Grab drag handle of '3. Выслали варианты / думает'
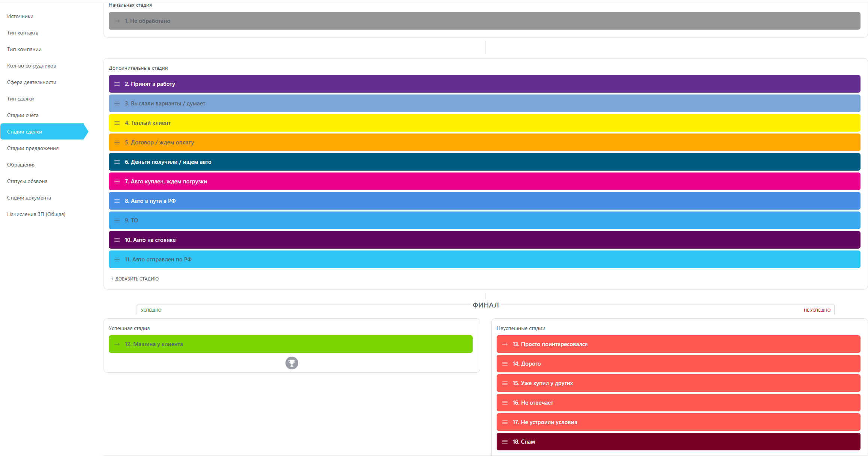Viewport: 868px width, 456px height. click(117, 103)
